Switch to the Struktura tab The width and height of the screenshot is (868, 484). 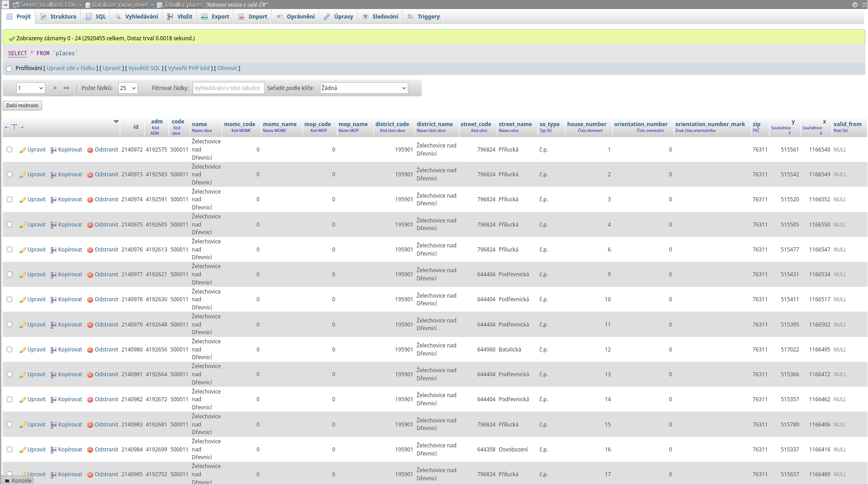click(x=58, y=17)
